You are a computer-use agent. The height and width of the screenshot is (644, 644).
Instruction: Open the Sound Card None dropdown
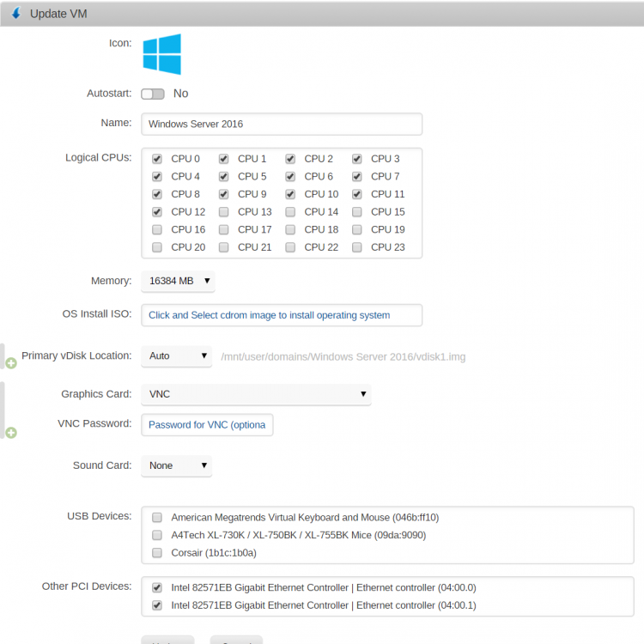(x=177, y=465)
